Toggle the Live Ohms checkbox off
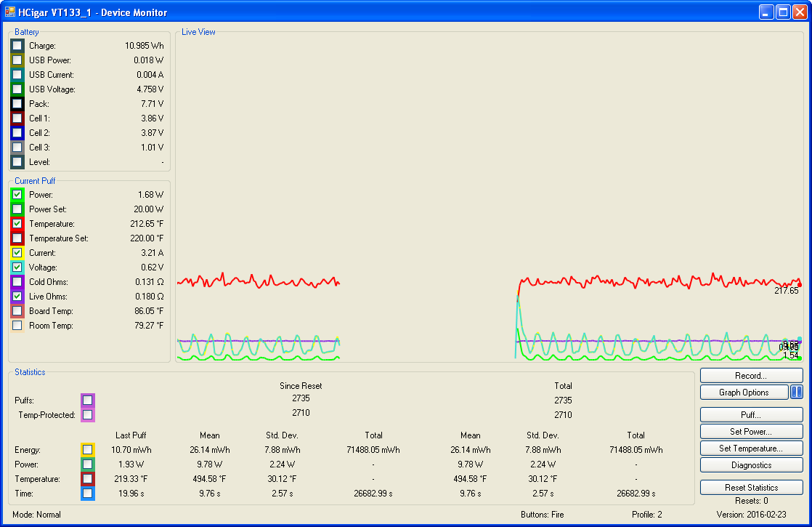 coord(17,297)
